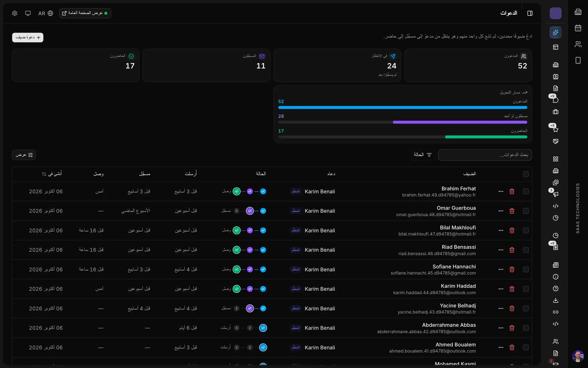Image resolution: width=588 pixels, height=368 pixels.
Task: Sort by the أنشئ في column header
Action: [52, 174]
